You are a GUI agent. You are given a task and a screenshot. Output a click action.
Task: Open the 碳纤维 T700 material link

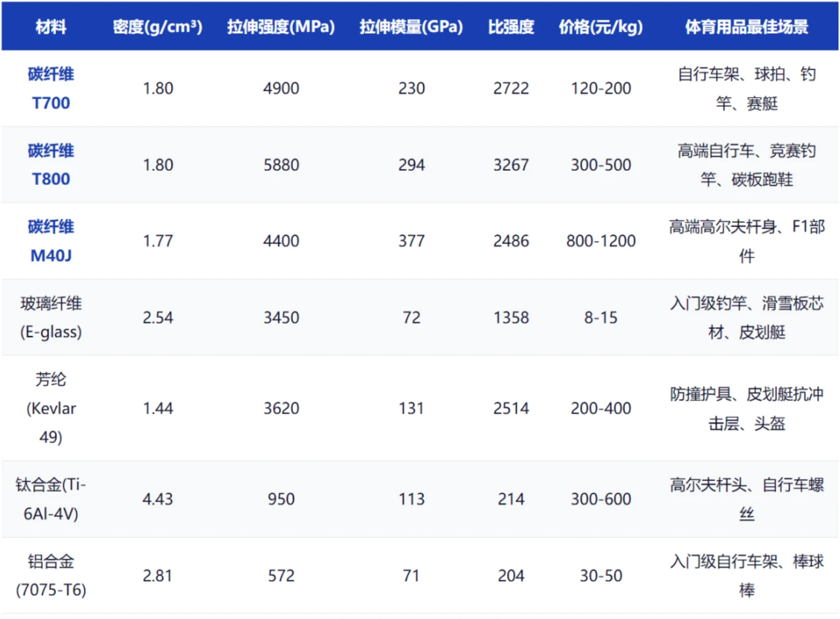click(x=51, y=88)
